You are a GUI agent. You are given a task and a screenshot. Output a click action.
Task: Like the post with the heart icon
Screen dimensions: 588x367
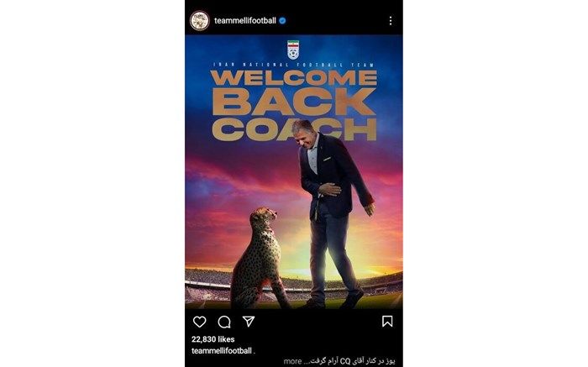[200, 322]
